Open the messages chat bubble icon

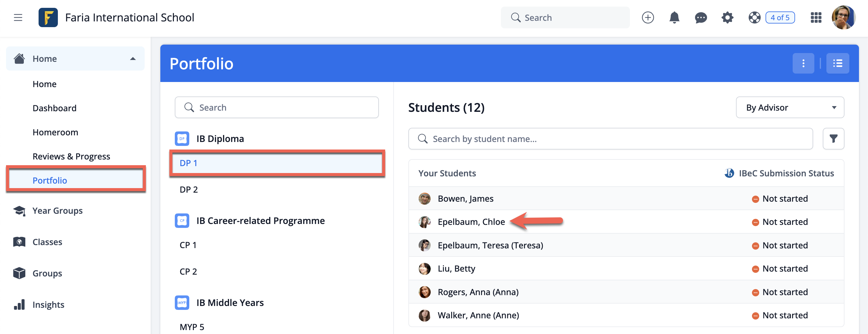point(700,17)
